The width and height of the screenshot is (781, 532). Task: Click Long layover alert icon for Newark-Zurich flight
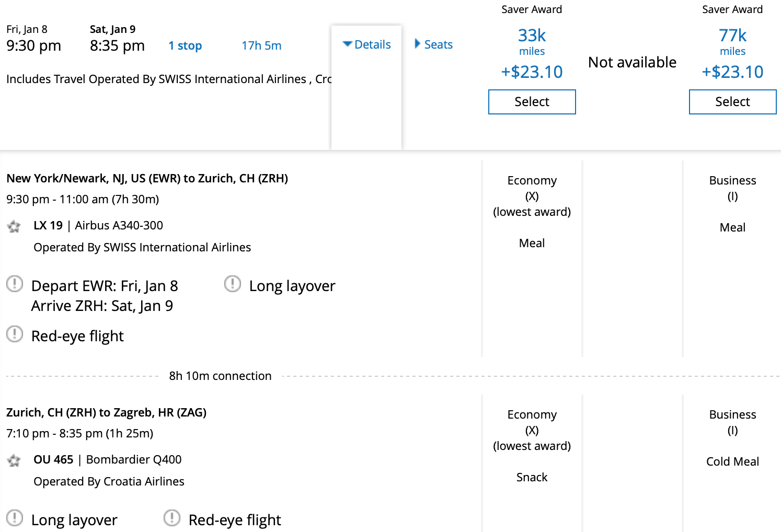[233, 284]
